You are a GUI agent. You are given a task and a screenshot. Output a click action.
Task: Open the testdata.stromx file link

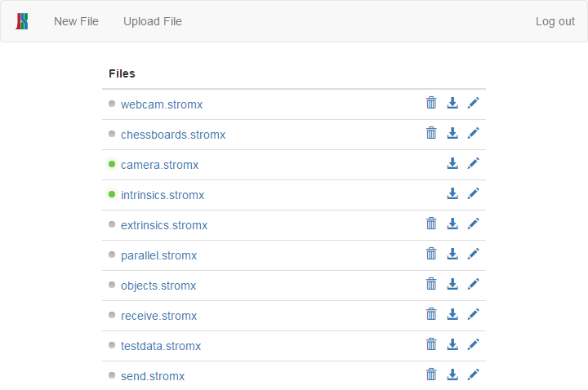click(161, 346)
